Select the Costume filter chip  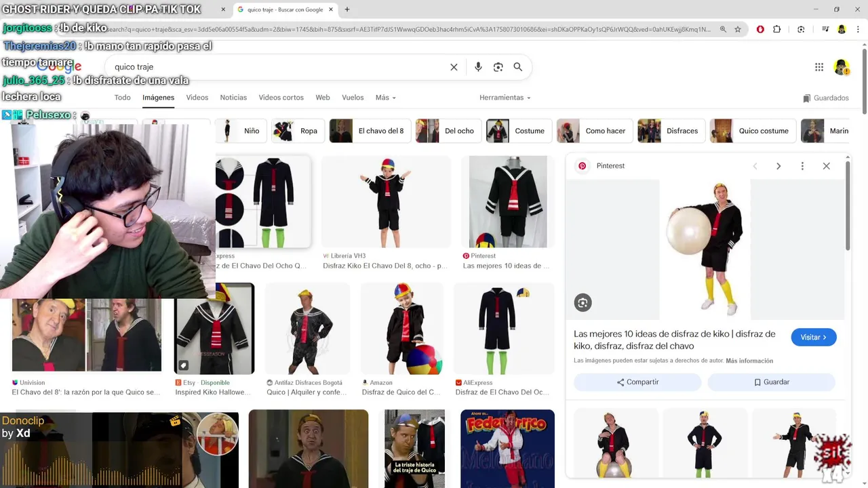pyautogui.click(x=519, y=131)
